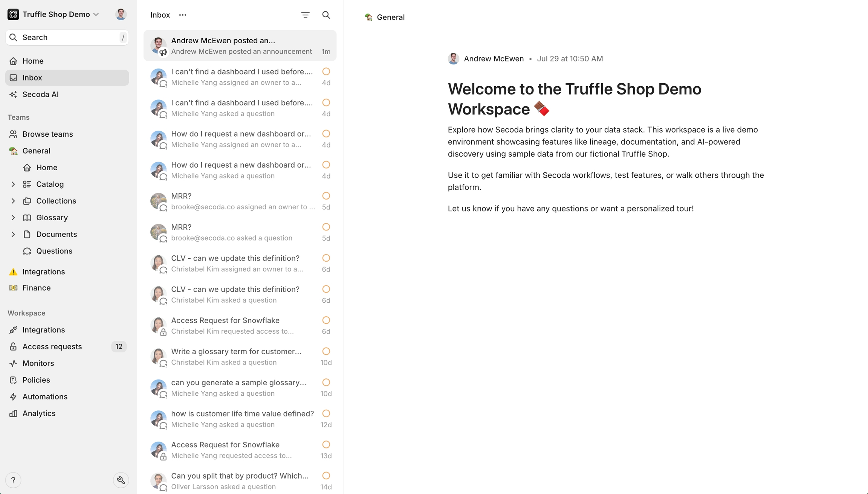Image resolution: width=868 pixels, height=494 pixels.
Task: Click the sidebar Search input field
Action: (68, 37)
